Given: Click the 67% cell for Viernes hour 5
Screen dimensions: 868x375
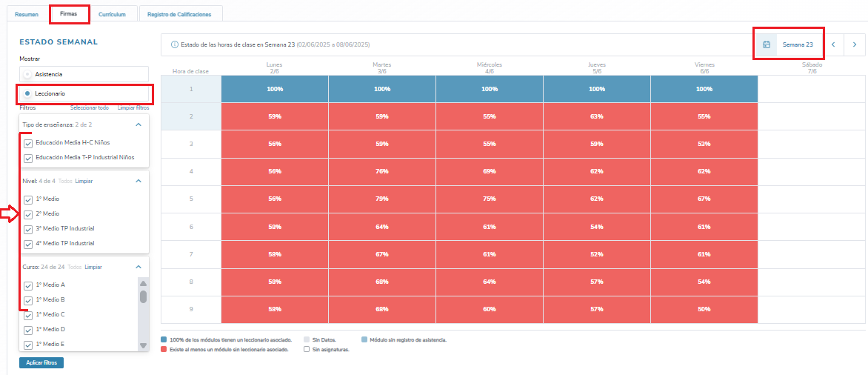Looking at the screenshot, I should 704,199.
